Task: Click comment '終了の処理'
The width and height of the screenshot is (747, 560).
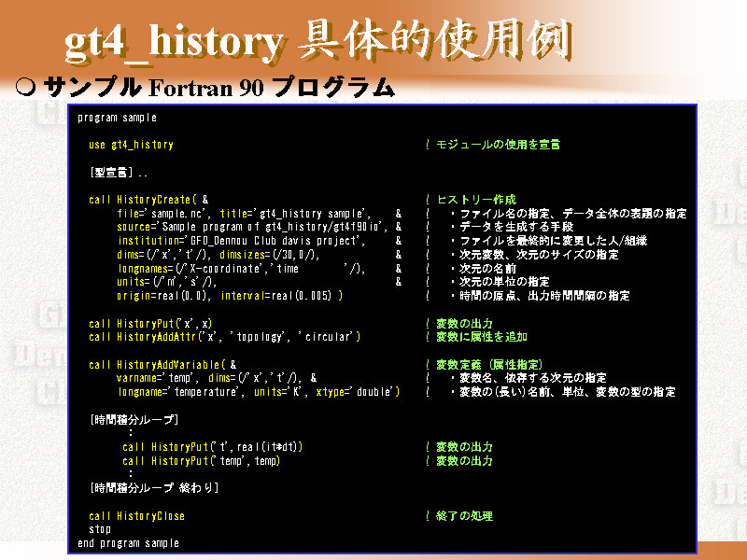Action: tap(464, 516)
